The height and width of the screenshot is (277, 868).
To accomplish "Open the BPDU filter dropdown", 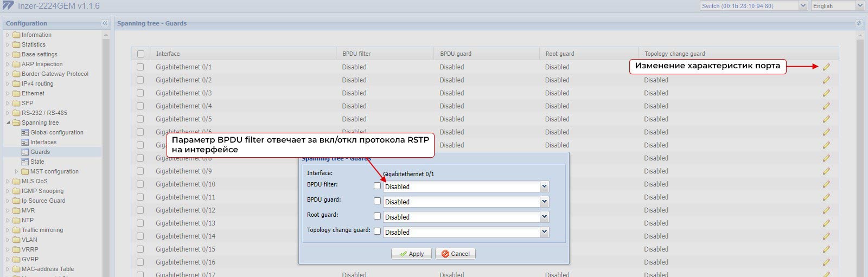I will (x=544, y=187).
